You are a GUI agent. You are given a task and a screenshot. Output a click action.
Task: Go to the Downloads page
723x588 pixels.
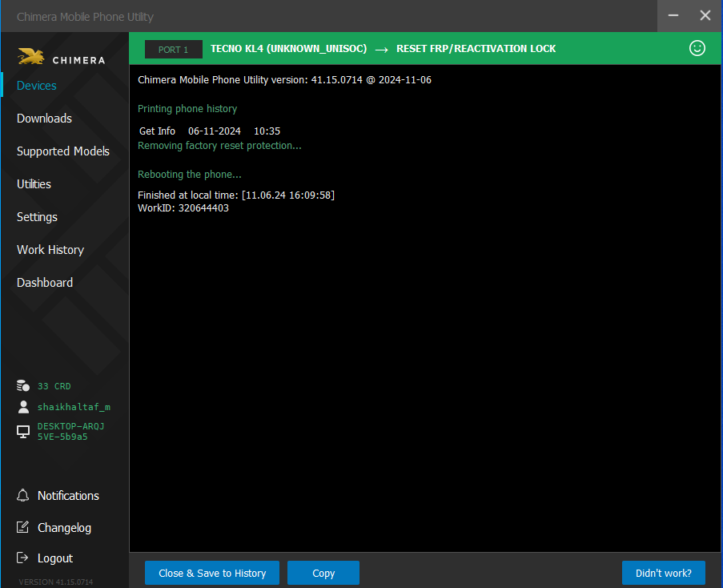coord(44,118)
